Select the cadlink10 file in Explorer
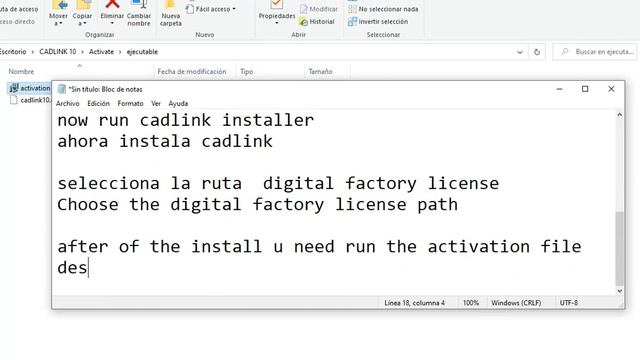 (x=31, y=100)
